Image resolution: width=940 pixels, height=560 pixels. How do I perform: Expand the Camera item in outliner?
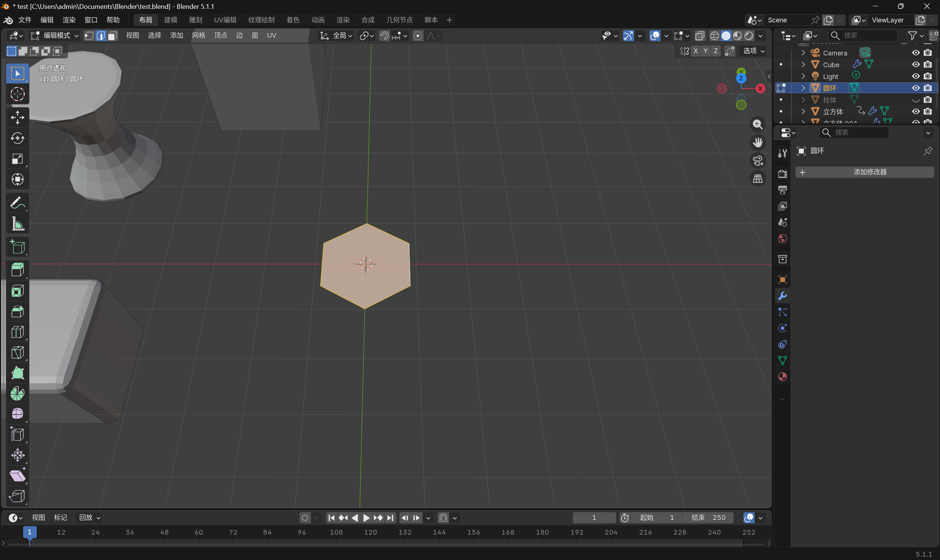(803, 53)
